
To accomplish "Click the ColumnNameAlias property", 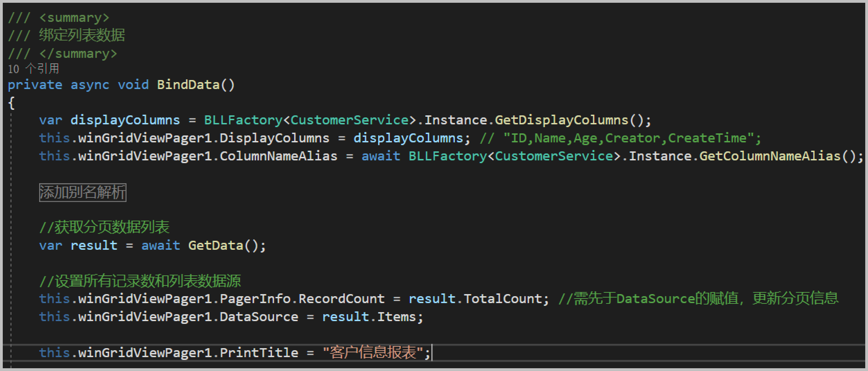I will 278,156.
